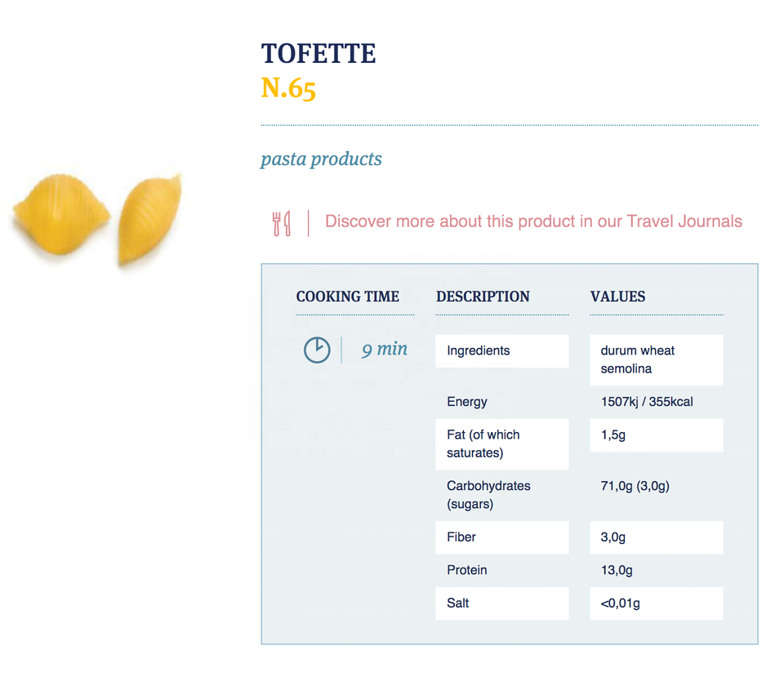The width and height of the screenshot is (784, 682).
Task: Click the Fiber description cell
Action: coord(501,537)
